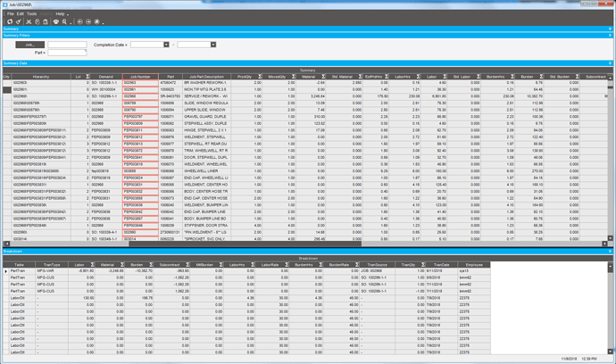Click the first circled toolbar icon

point(79,22)
